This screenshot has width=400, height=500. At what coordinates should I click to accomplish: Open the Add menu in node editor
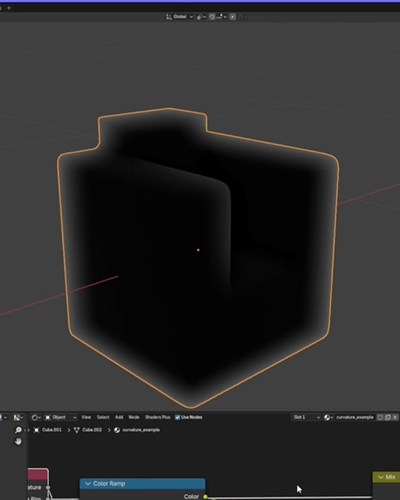point(119,417)
